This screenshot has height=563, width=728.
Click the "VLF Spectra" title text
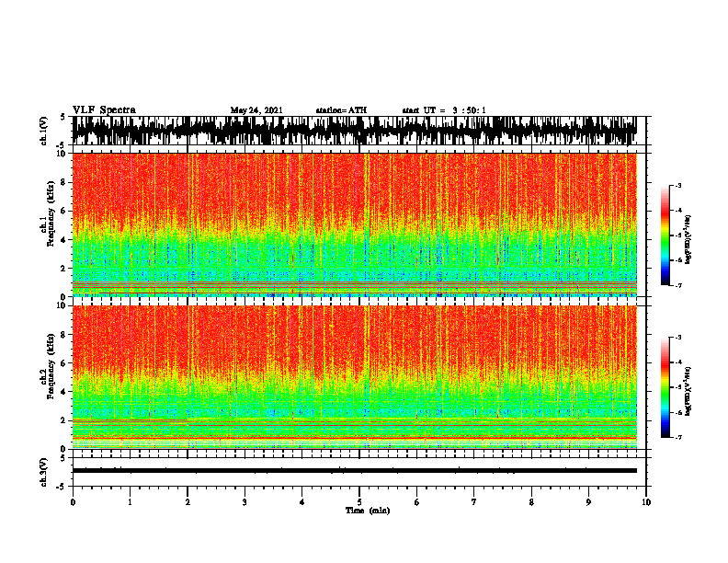tap(104, 110)
